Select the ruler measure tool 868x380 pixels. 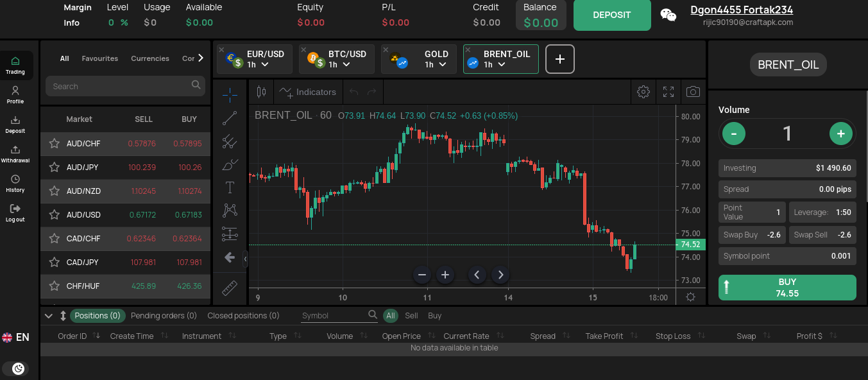click(x=230, y=288)
